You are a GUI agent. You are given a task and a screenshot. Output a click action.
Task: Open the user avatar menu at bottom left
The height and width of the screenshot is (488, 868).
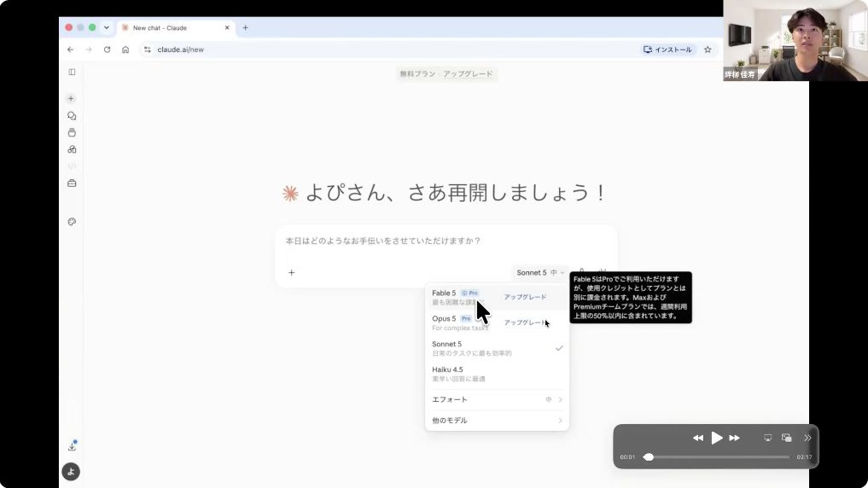click(71, 472)
